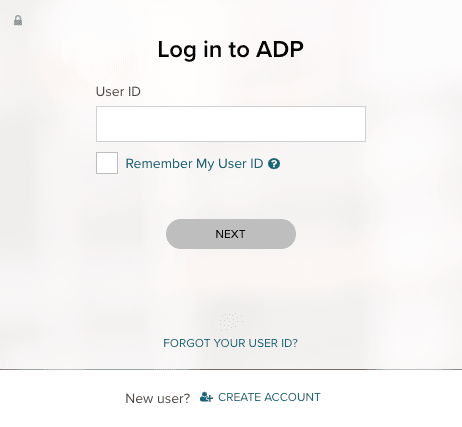View site security via the lock icon
The height and width of the screenshot is (427, 462).
[18, 20]
